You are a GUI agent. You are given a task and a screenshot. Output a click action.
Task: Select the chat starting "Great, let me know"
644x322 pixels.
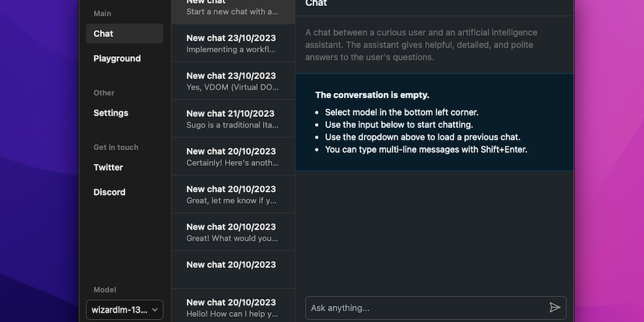click(x=233, y=194)
